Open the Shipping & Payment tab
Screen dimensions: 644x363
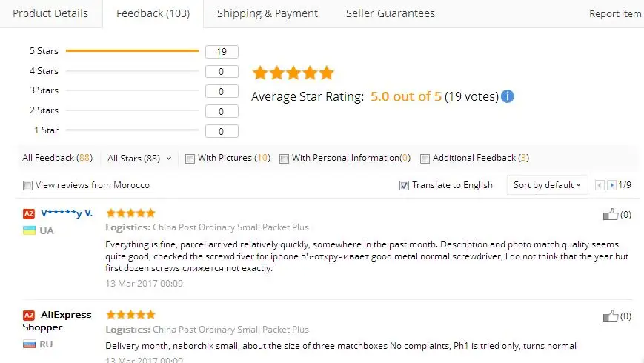click(x=268, y=13)
